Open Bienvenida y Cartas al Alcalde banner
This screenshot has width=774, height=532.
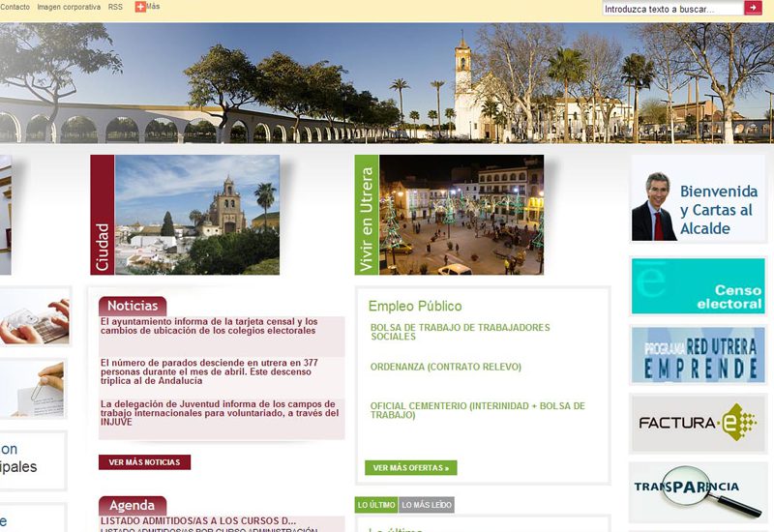698,199
